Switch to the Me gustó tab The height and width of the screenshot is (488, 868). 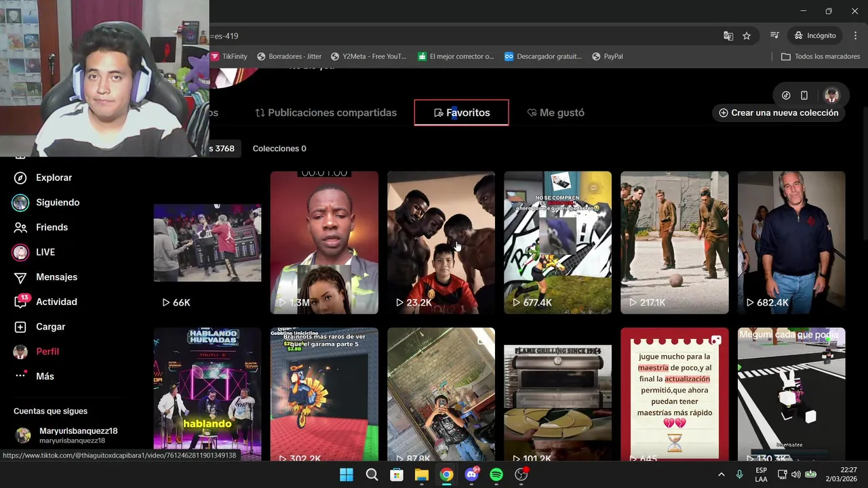pyautogui.click(x=555, y=113)
